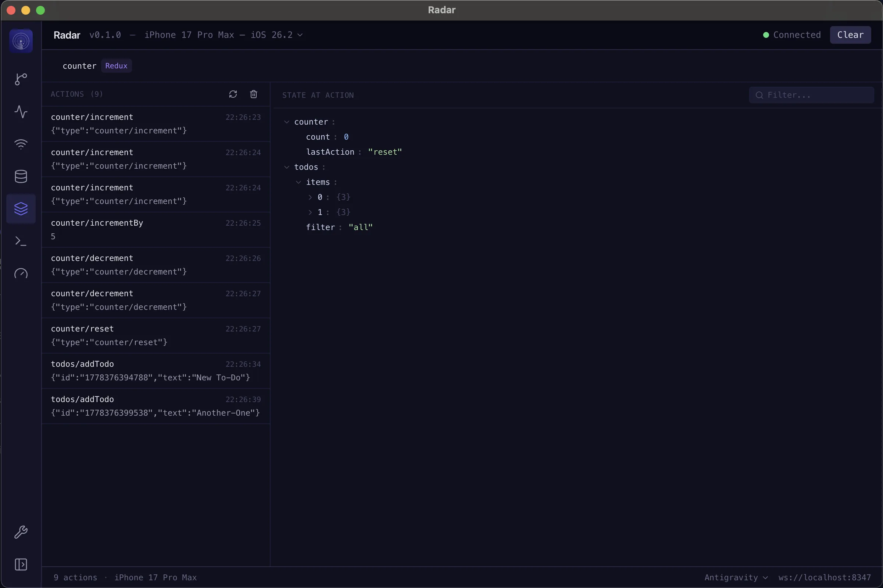Select the counter/reset action
Screen dimensions: 883x588
[156, 336]
